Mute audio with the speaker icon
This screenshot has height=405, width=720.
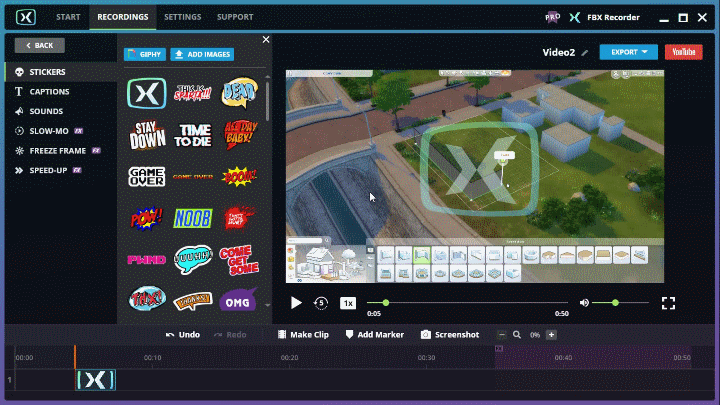point(584,303)
